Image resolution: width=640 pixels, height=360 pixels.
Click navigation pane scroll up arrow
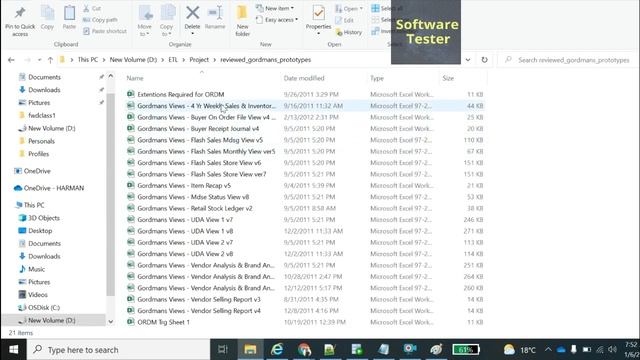(x=111, y=76)
